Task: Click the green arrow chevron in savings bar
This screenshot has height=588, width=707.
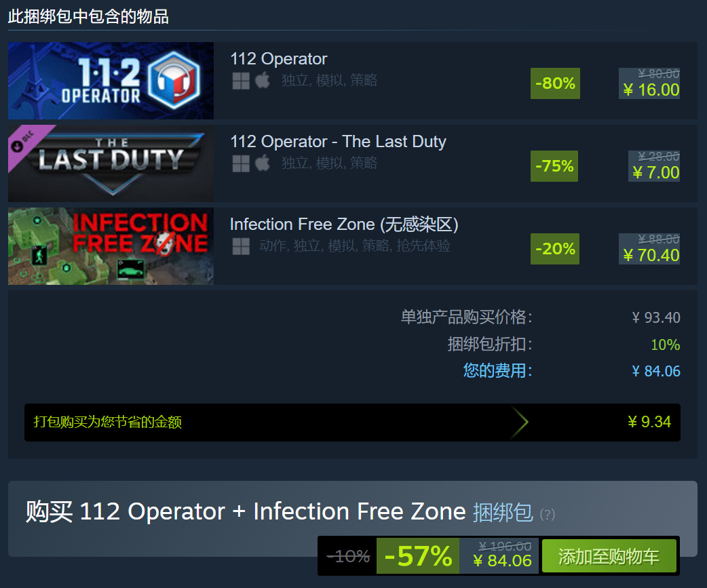Action: [520, 423]
